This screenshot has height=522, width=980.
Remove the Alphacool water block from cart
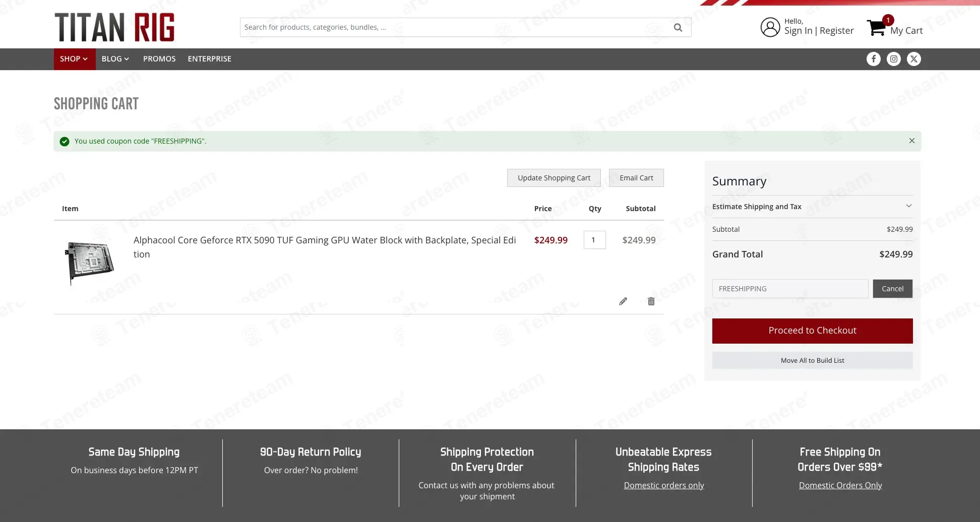651,301
